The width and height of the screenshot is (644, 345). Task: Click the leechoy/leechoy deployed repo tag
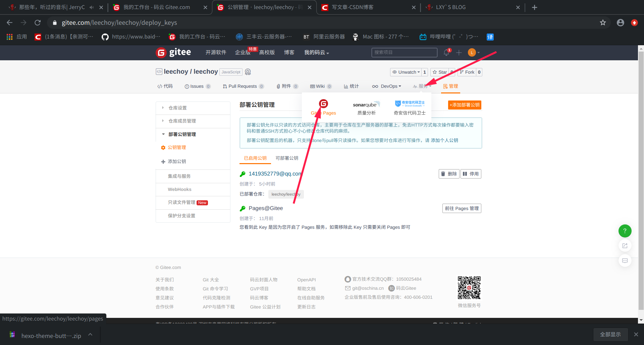pyautogui.click(x=286, y=194)
